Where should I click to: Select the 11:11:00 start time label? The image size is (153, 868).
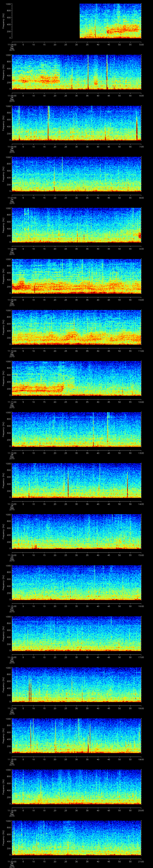[x=12, y=402]
